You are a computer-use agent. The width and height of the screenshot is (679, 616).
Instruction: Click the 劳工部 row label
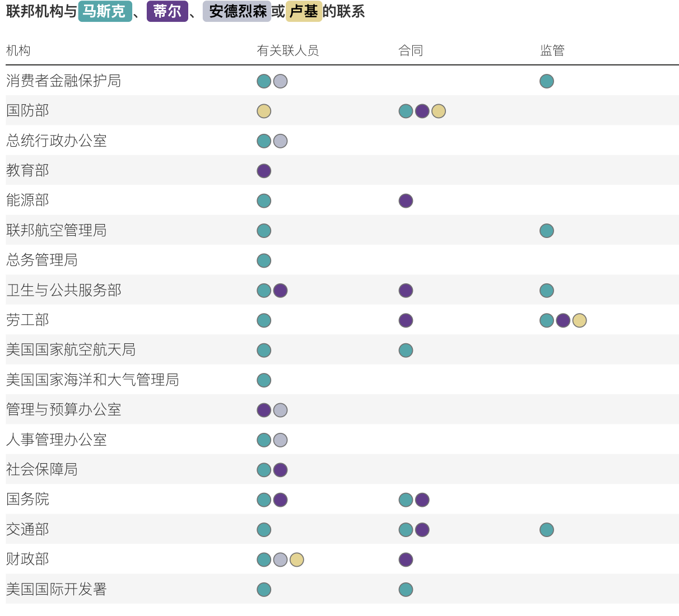(27, 320)
